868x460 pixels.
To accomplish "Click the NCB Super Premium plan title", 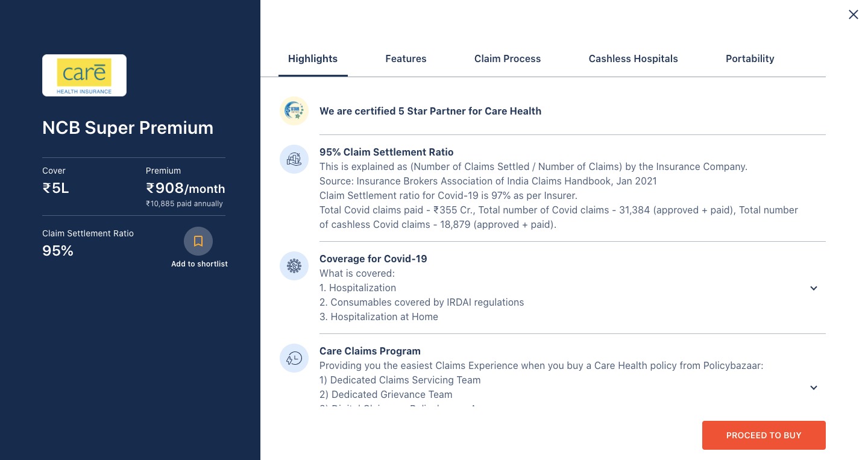I will pyautogui.click(x=128, y=128).
